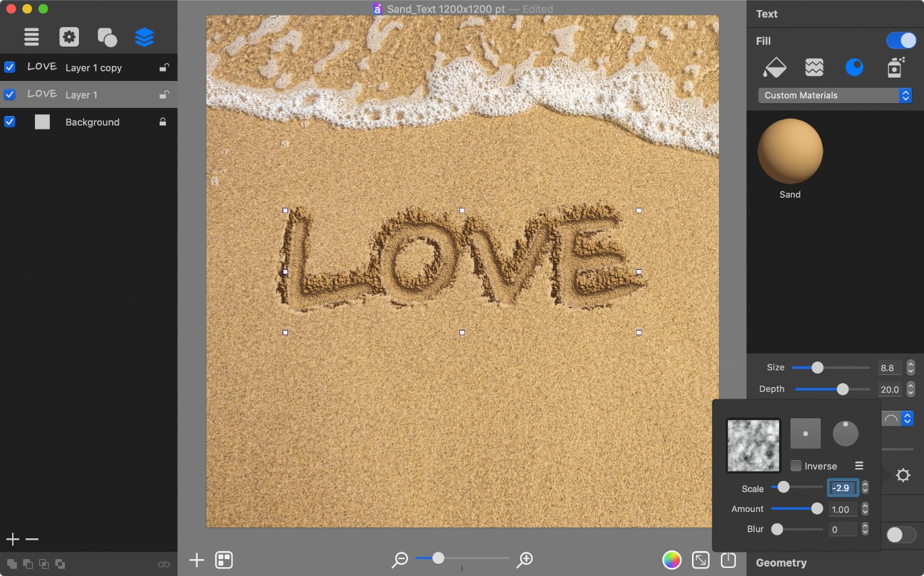Turn off the Fill toggle
The width and height of the screenshot is (924, 576).
(x=901, y=40)
